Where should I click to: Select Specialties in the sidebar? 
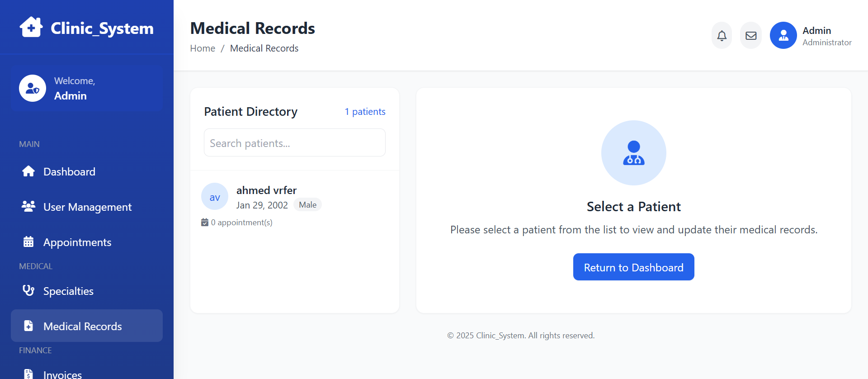68,291
